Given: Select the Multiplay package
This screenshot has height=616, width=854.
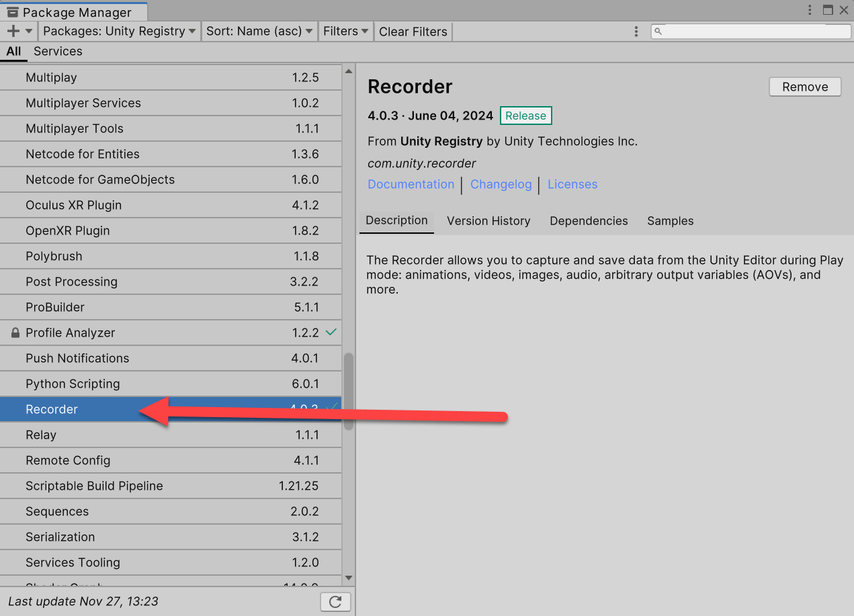Looking at the screenshot, I should point(171,77).
